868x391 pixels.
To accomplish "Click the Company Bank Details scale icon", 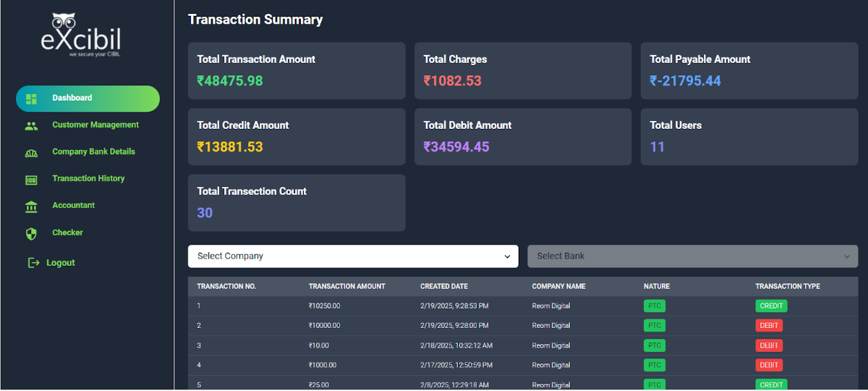I will [31, 152].
